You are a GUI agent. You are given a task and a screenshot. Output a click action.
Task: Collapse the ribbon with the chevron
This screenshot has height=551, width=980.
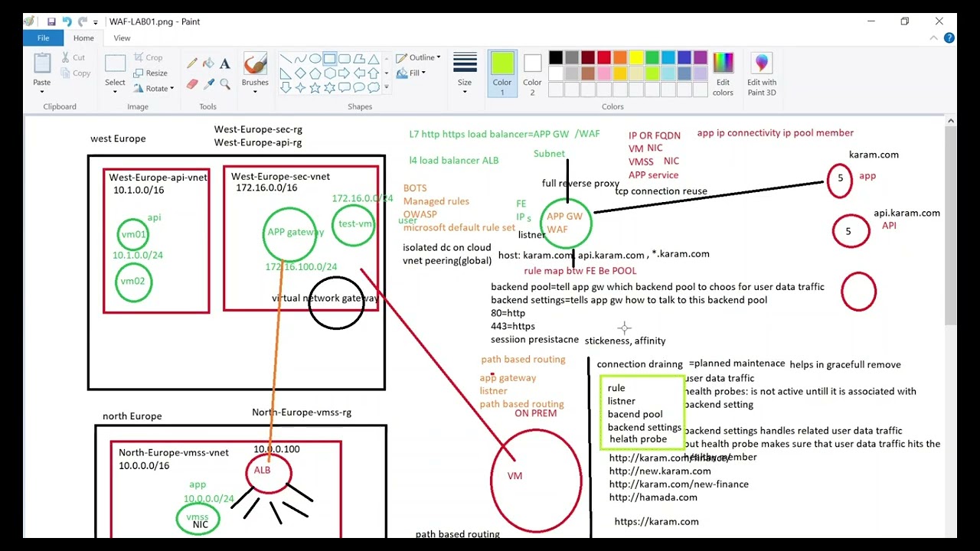click(x=933, y=37)
